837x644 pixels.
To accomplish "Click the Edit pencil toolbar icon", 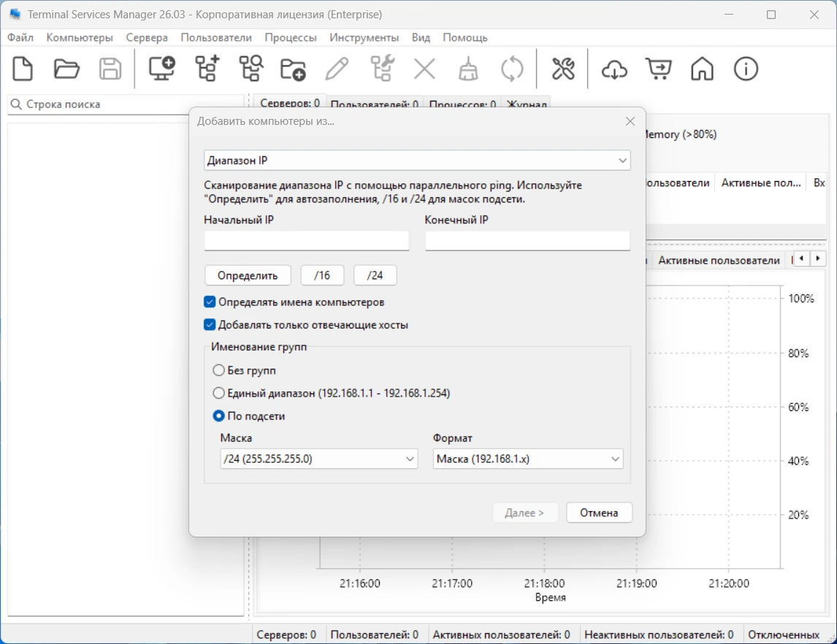I will (337, 69).
